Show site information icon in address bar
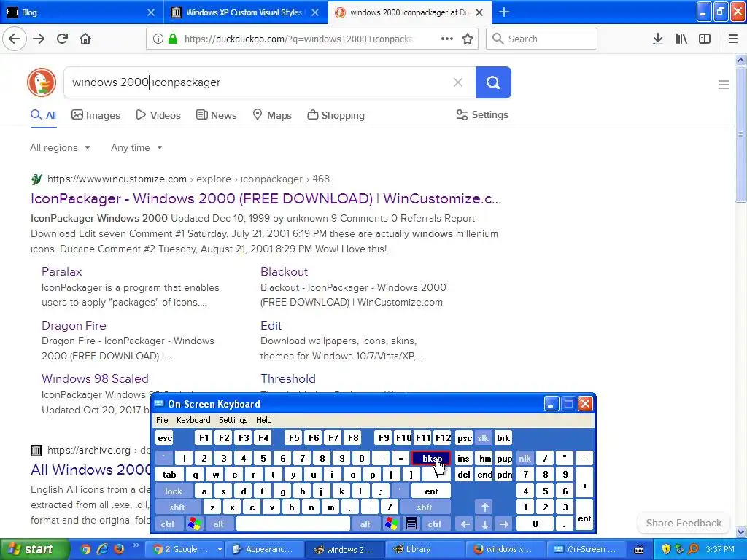Image resolution: width=747 pixels, height=560 pixels. click(158, 39)
